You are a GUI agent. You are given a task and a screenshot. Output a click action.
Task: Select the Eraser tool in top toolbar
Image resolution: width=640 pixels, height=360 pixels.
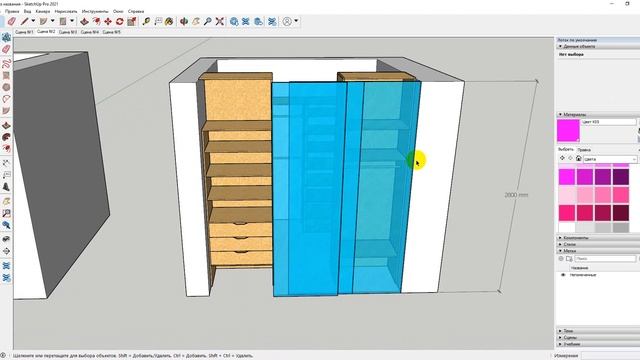click(11, 21)
